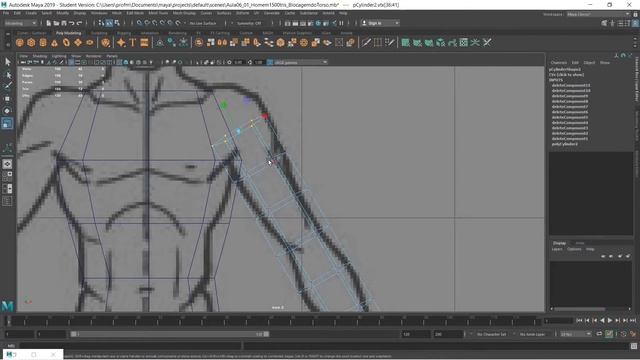
Task: Select the deleteComponent11 input node
Action: click(571, 85)
